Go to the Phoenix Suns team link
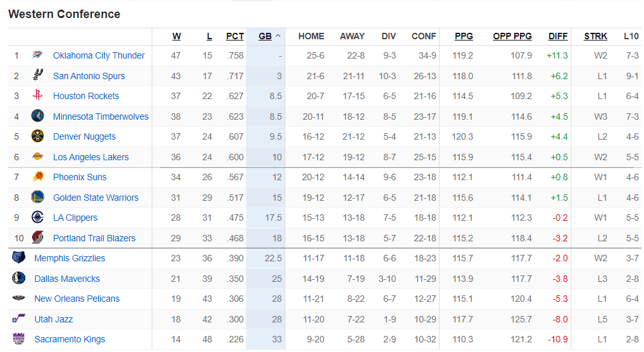Screen dimensions: 644x352 pyautogui.click(x=80, y=177)
